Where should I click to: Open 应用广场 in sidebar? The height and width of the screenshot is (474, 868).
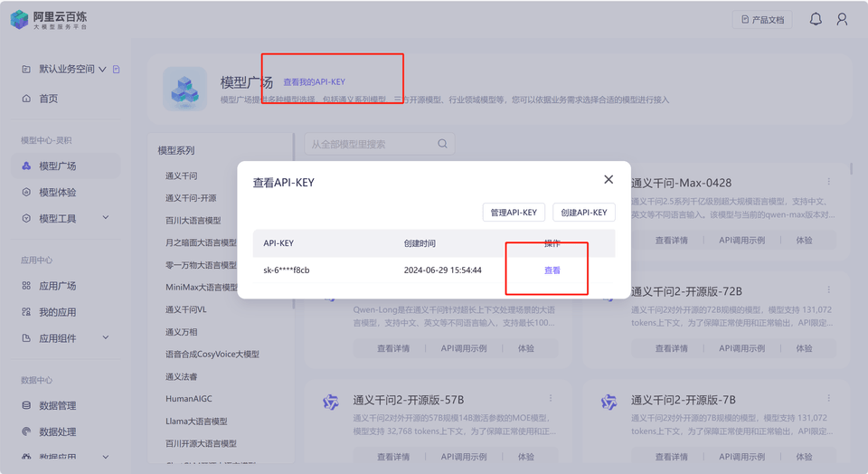[x=58, y=286]
